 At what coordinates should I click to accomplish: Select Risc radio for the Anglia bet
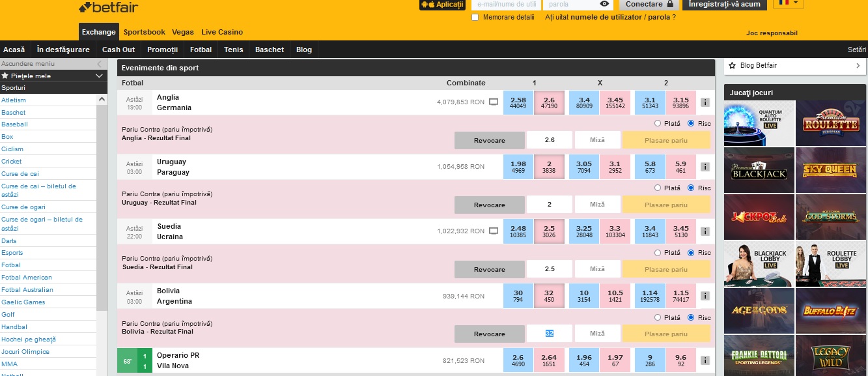point(691,123)
